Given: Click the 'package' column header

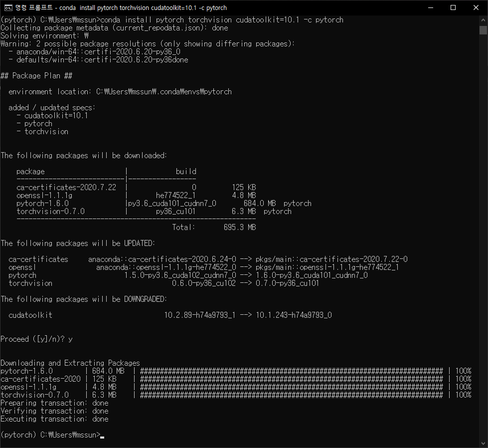Looking at the screenshot, I should tap(30, 171).
